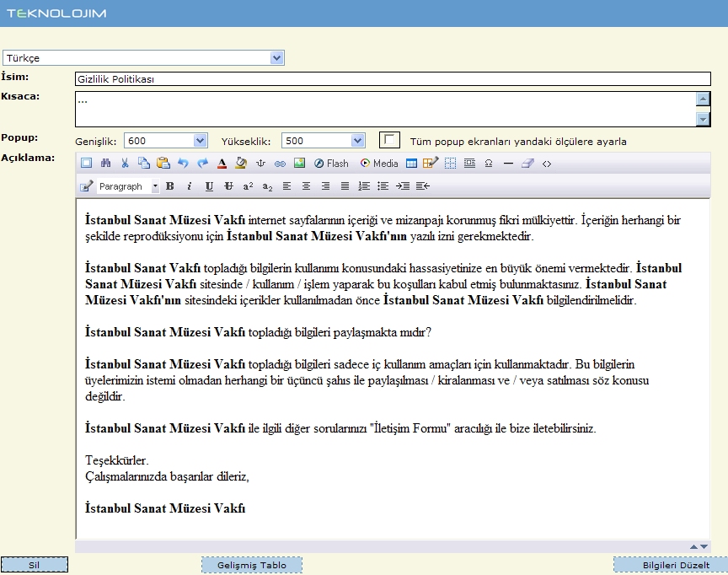728x575 pixels.
Task: Align text left
Action: pyautogui.click(x=287, y=185)
